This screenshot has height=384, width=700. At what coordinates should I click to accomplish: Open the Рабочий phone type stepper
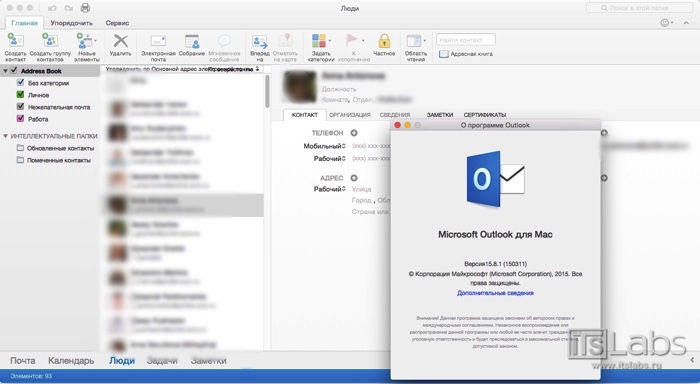tap(344, 159)
